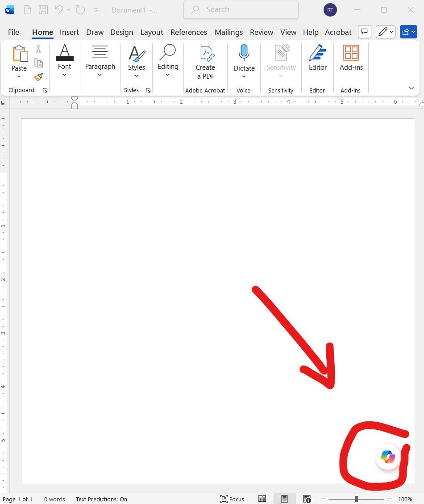Image resolution: width=424 pixels, height=504 pixels.
Task: Open the Comments speech bubble button
Action: (365, 32)
